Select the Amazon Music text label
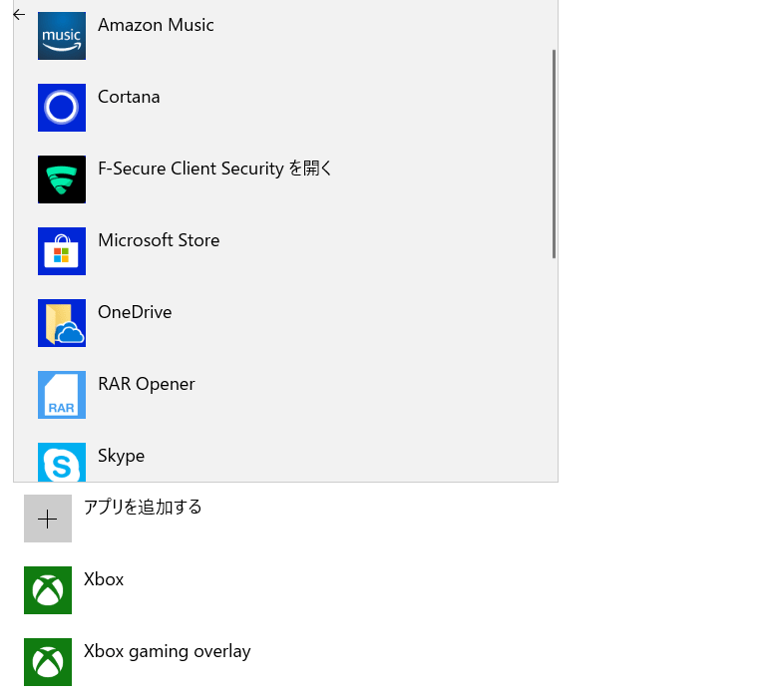Screen dimensions: 769x700 click(x=156, y=25)
